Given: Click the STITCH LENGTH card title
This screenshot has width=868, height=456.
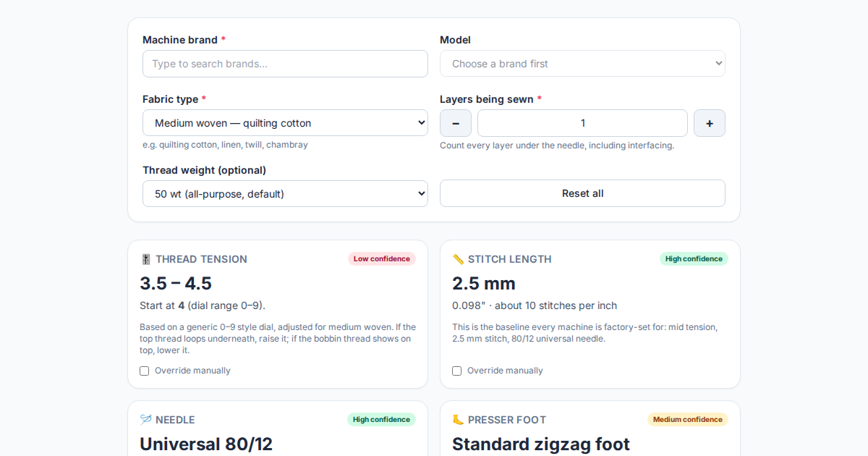Looking at the screenshot, I should (x=510, y=259).
